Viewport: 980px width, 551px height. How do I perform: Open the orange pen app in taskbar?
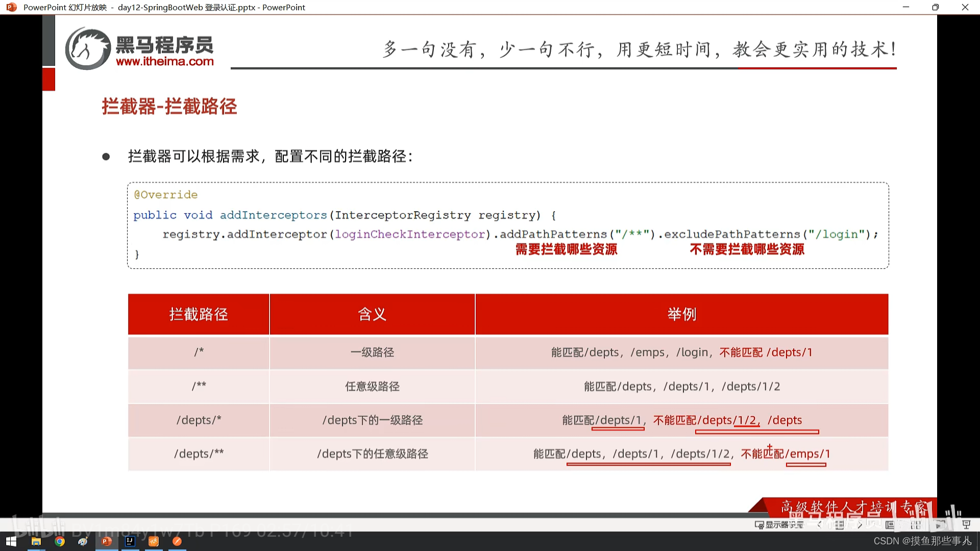click(177, 541)
